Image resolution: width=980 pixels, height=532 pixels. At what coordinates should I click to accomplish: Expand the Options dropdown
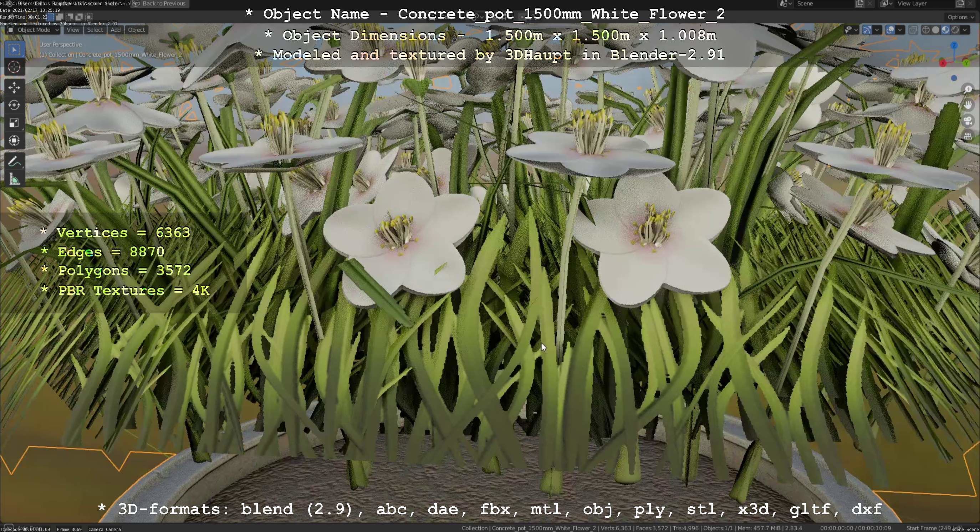pyautogui.click(x=960, y=17)
